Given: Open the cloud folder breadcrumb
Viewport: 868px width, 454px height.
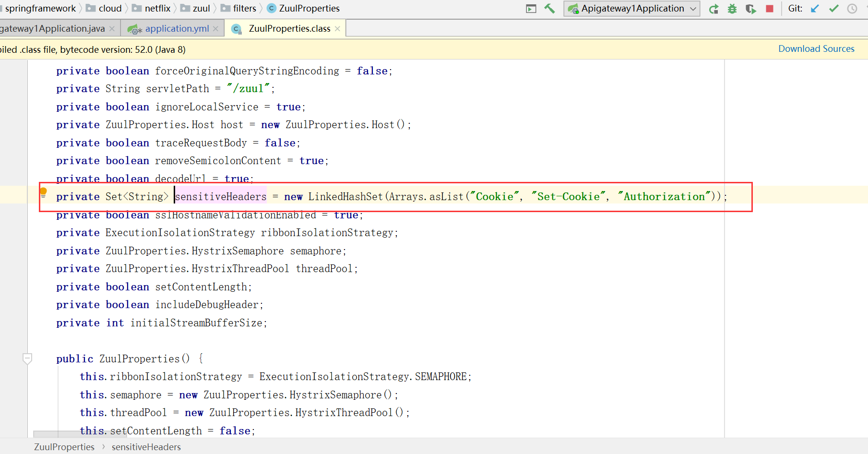Looking at the screenshot, I should (x=104, y=9).
